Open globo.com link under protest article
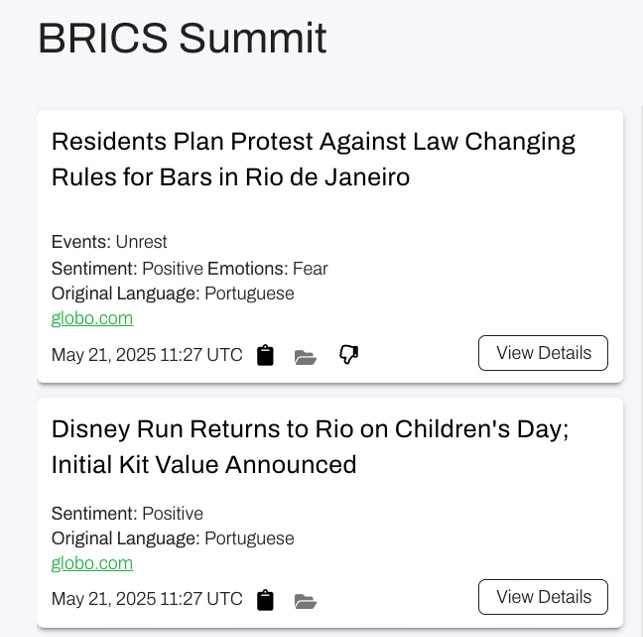Viewport: 643px width, 637px height. click(92, 319)
